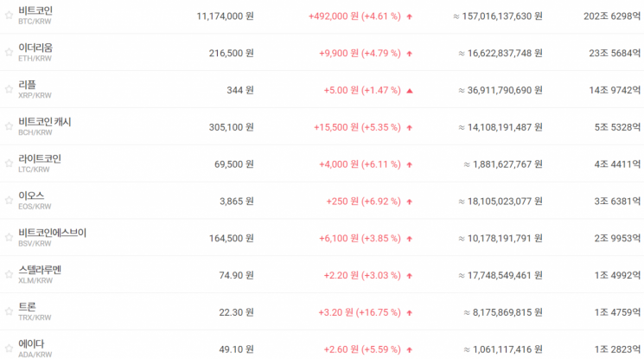Favorite 비트코인 캐시 using its star
This screenshot has height=359, width=644.
tap(10, 126)
